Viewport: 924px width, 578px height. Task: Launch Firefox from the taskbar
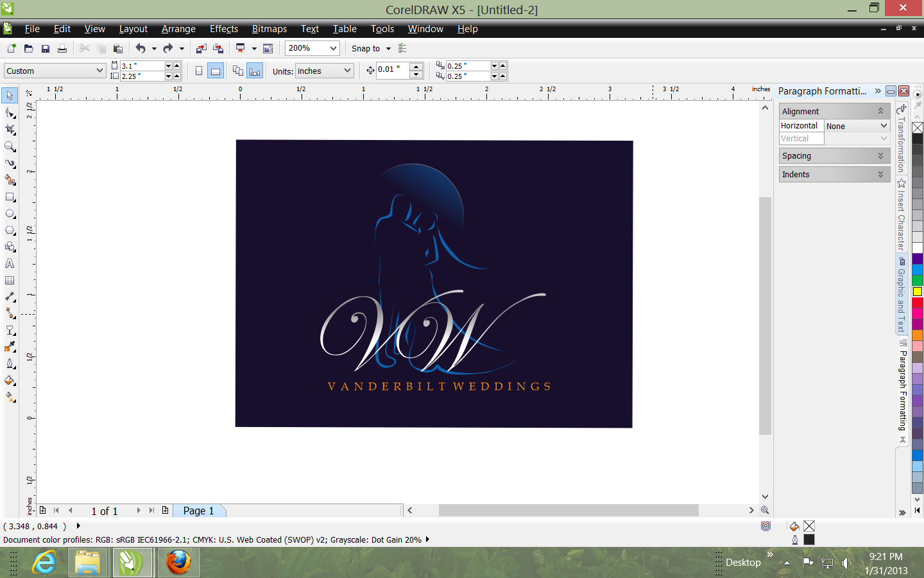(178, 563)
